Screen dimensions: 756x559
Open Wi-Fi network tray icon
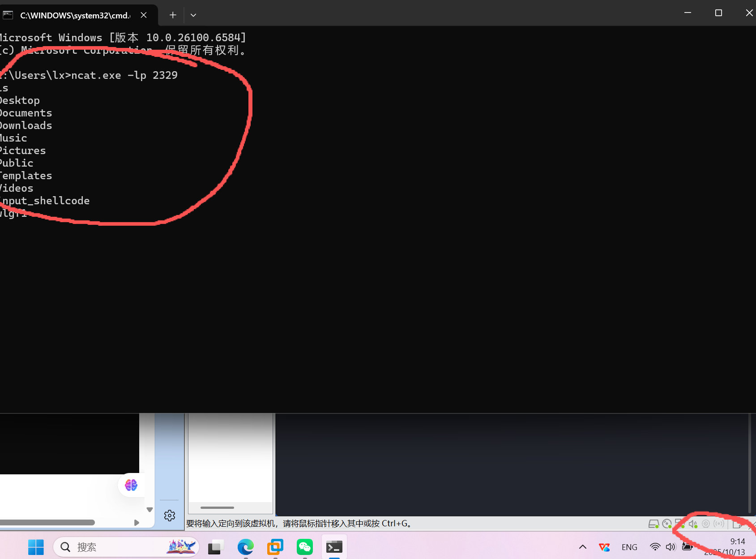655,547
